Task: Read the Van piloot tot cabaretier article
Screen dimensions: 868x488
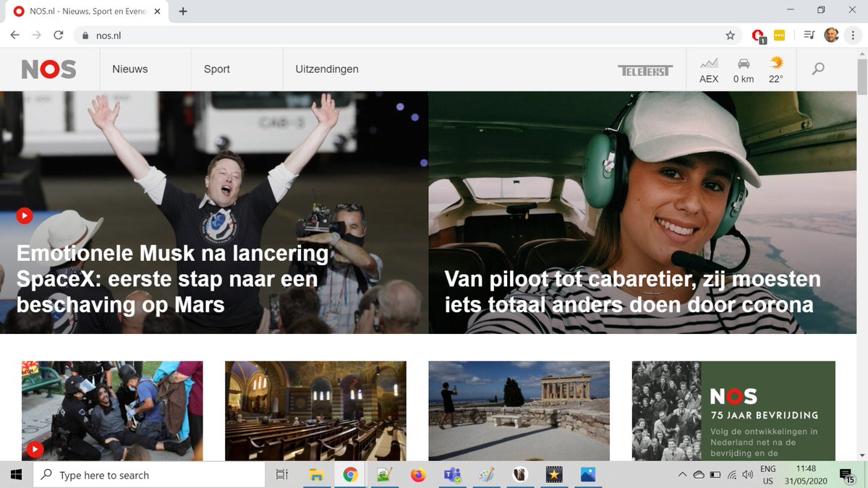Action: (633, 292)
